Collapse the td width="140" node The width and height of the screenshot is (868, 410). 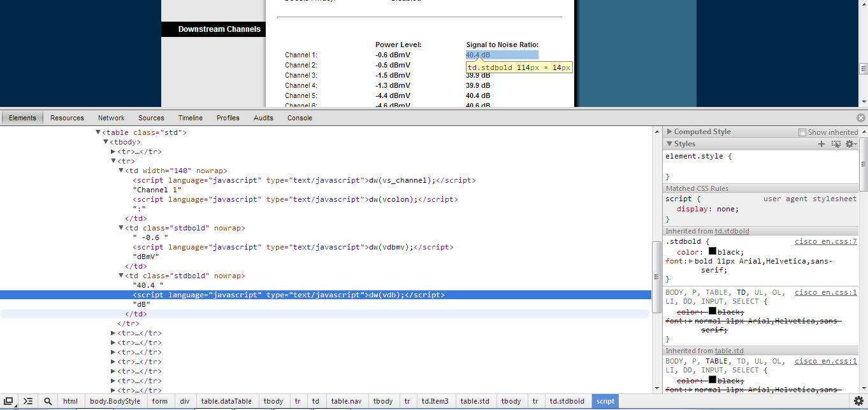(121, 171)
